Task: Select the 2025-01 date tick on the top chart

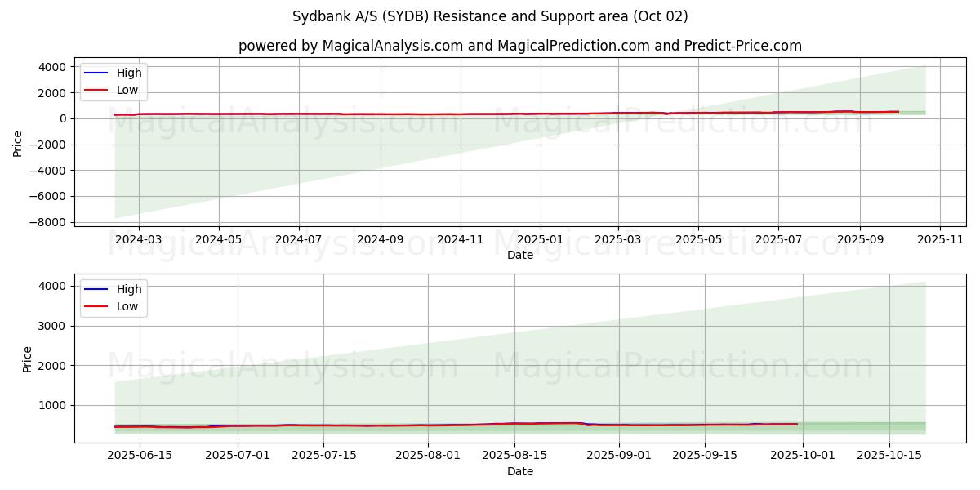Action: pos(540,240)
